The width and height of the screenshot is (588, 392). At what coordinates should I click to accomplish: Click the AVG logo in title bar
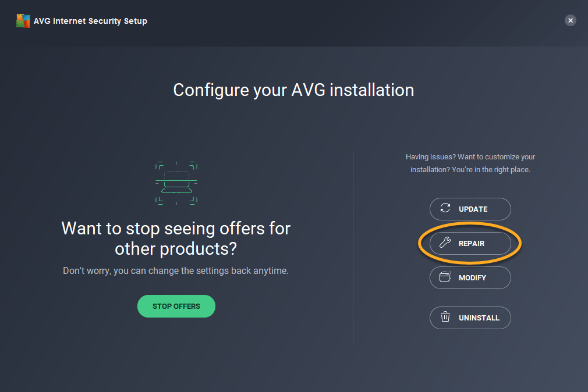[x=23, y=21]
